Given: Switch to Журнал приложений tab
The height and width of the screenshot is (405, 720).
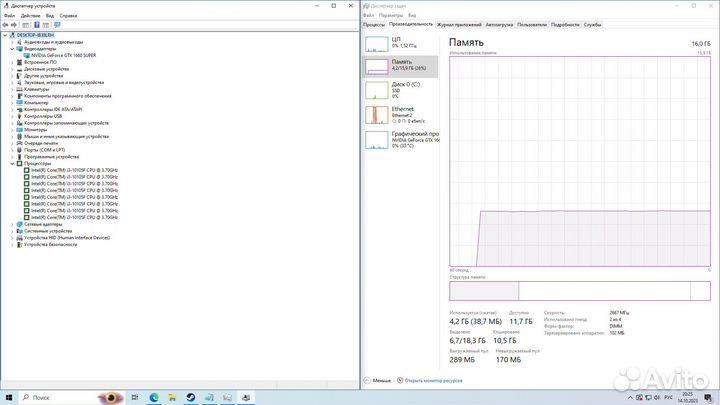Looking at the screenshot, I should (x=459, y=25).
